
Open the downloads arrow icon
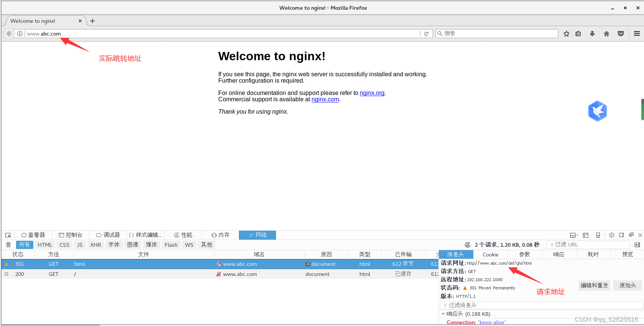(x=592, y=34)
